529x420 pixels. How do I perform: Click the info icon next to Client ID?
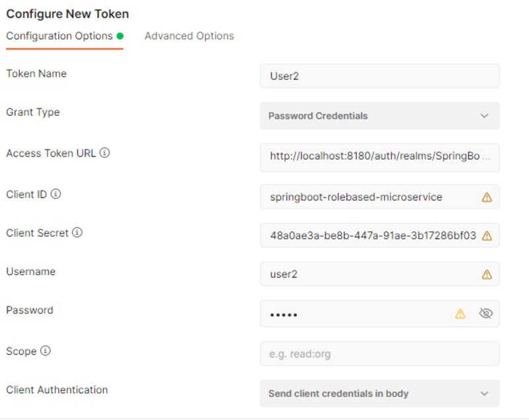click(x=56, y=194)
